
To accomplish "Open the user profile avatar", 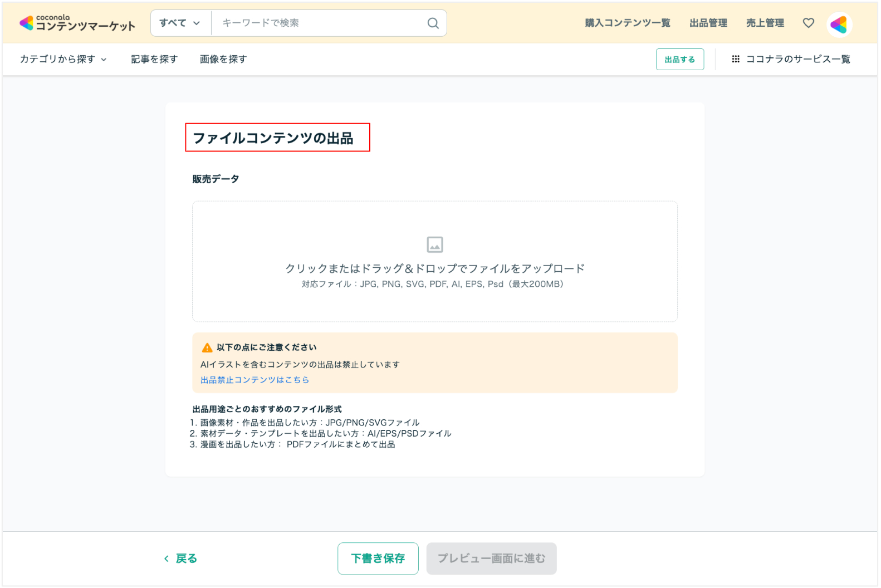I will (839, 24).
